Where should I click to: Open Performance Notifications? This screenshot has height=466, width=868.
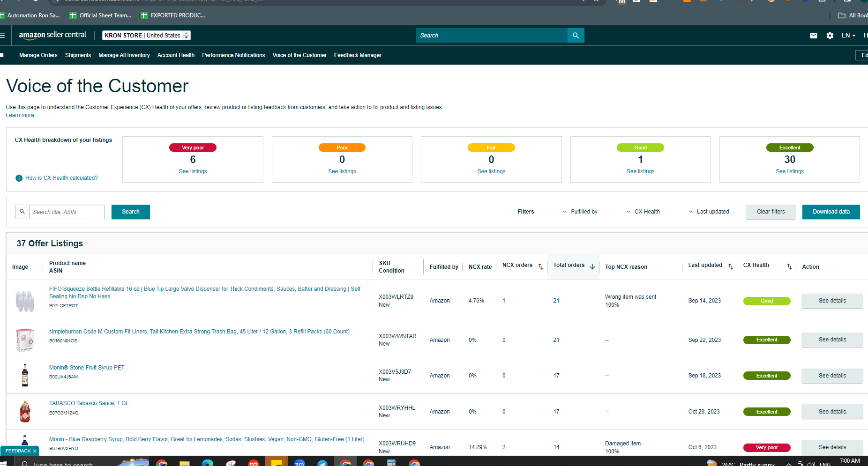233,55
